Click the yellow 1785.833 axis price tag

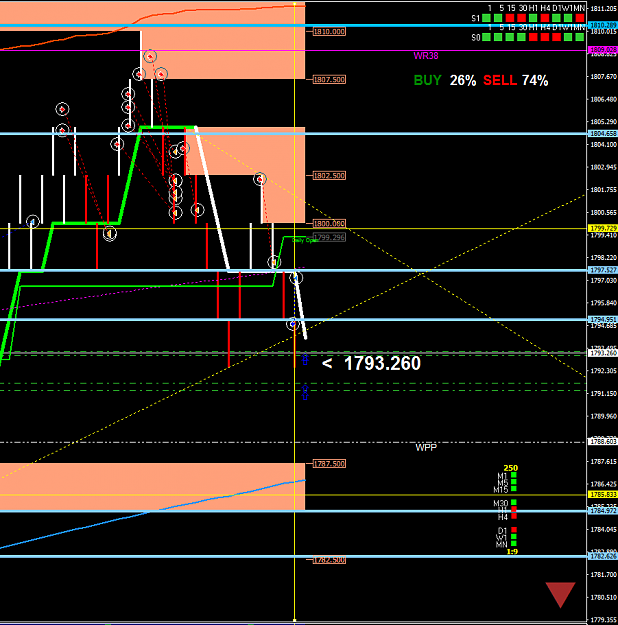point(603,495)
